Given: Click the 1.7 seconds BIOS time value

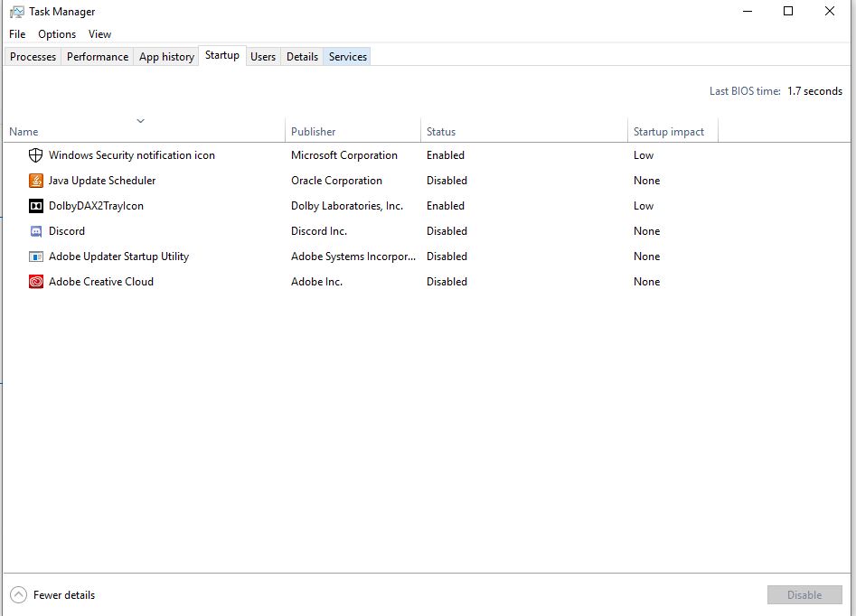Looking at the screenshot, I should pos(814,91).
